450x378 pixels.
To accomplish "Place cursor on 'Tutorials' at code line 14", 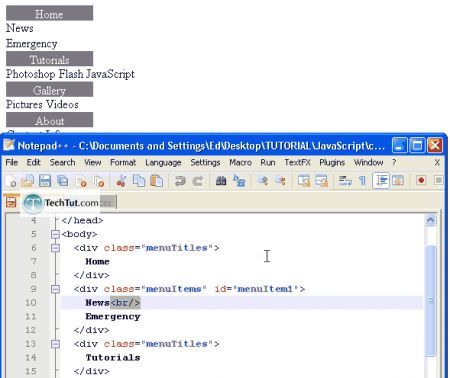I will pos(113,358).
